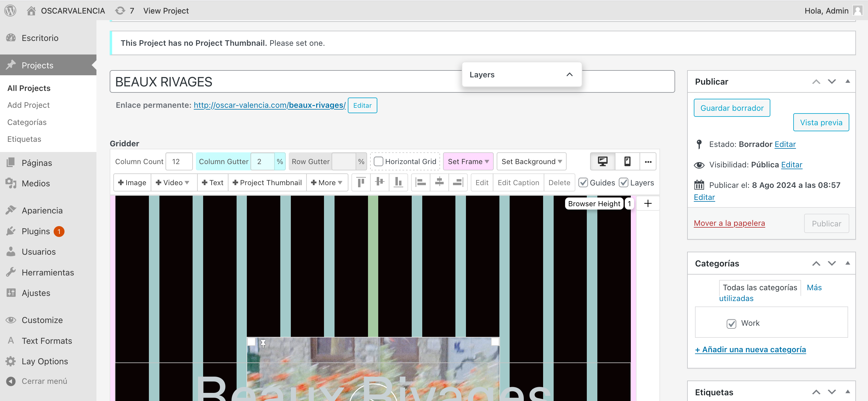Click Mover a la papelera link
This screenshot has height=401, width=868.
coord(729,223)
